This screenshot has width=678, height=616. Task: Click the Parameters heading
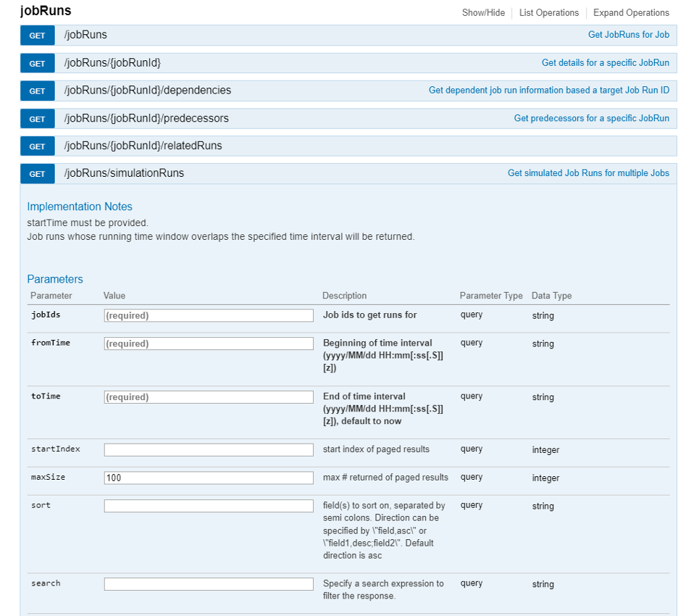tap(55, 280)
